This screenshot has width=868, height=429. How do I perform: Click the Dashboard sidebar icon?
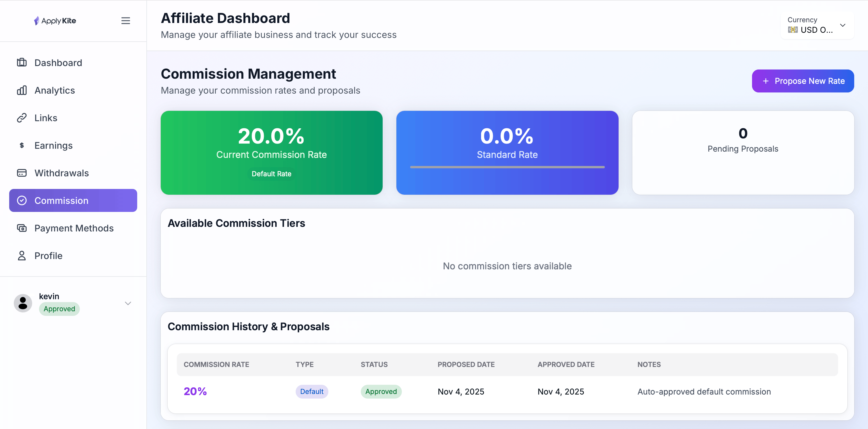22,63
